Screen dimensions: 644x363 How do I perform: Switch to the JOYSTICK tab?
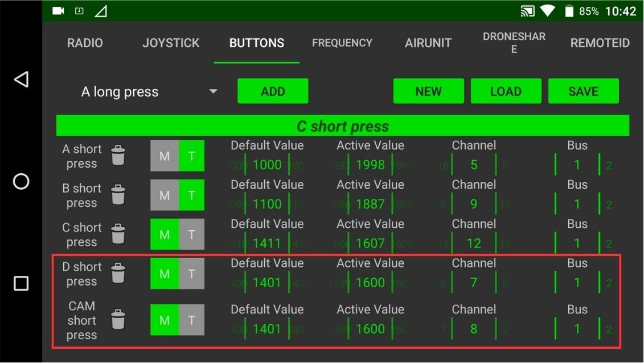(x=171, y=43)
